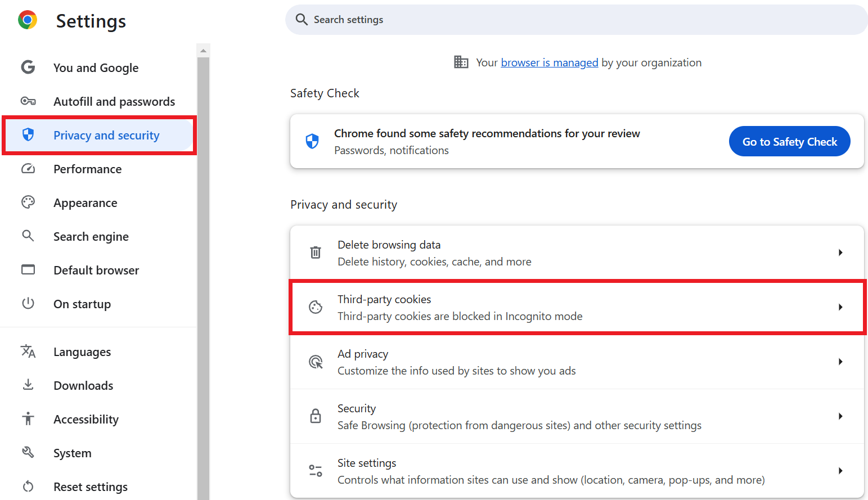868x500 pixels.
Task: Click the blue shield icon in Safety Check card
Action: 312,141
